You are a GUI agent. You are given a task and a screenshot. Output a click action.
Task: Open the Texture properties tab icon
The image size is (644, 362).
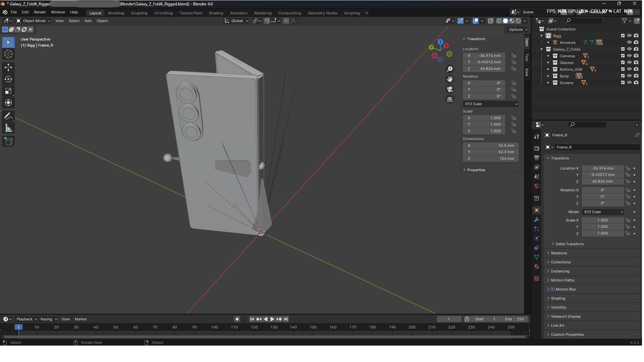[x=537, y=279]
